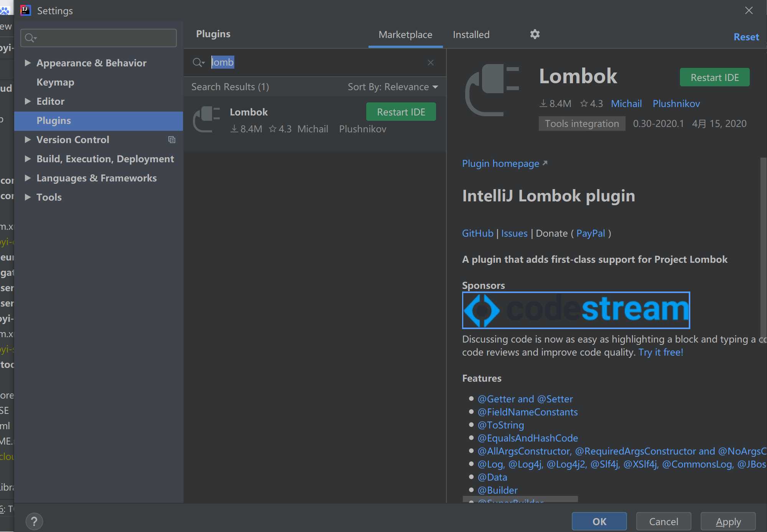Click the Tools integration tag

(x=582, y=124)
